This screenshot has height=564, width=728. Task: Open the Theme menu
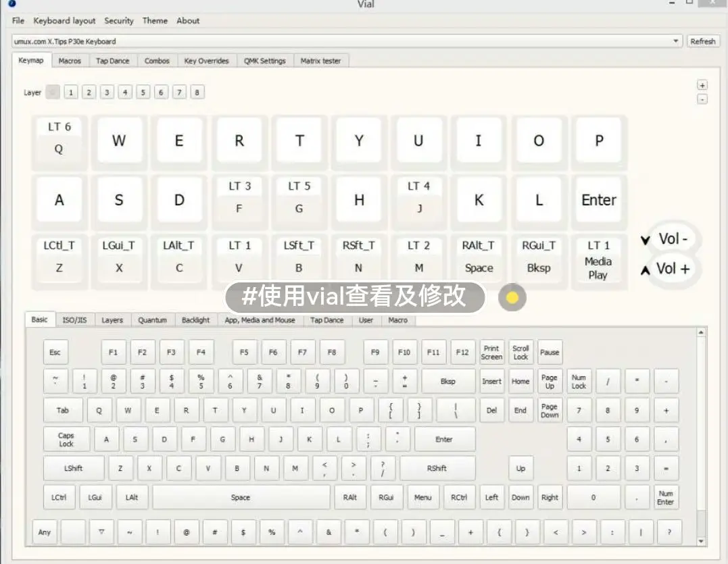[155, 21]
